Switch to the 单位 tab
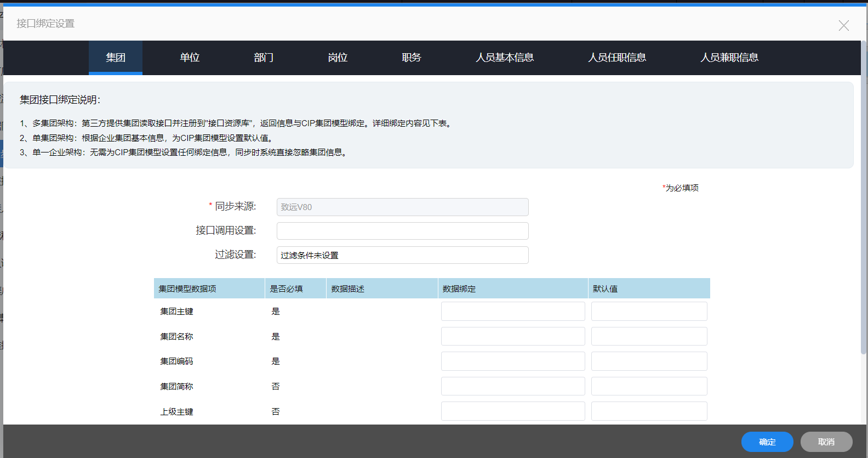 coord(190,58)
